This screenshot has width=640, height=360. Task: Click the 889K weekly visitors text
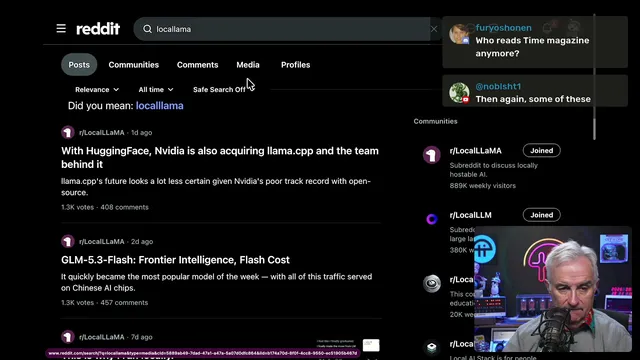point(482,186)
